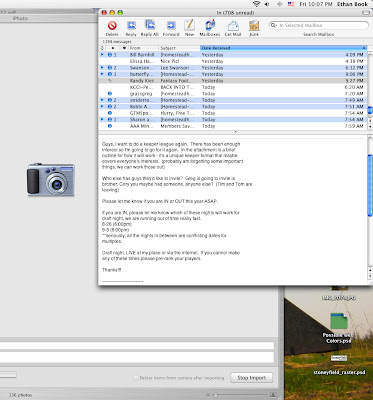Sort messages by Subject column header

[x=179, y=48]
